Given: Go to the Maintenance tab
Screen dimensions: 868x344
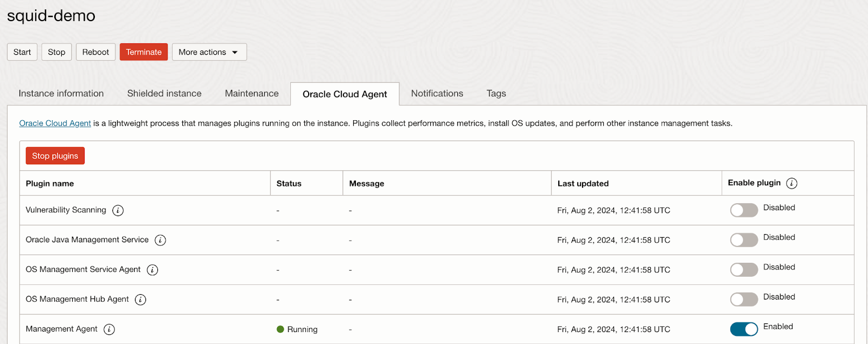Looking at the screenshot, I should [252, 93].
